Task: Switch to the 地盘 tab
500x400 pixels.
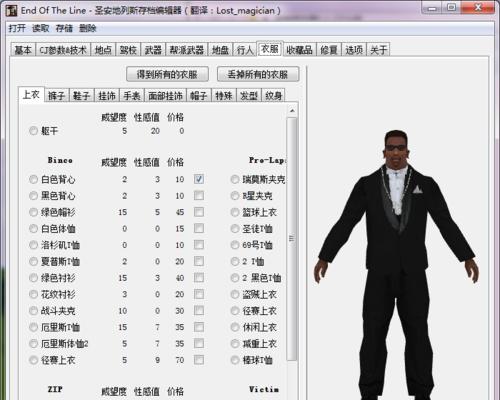Action: (220, 50)
